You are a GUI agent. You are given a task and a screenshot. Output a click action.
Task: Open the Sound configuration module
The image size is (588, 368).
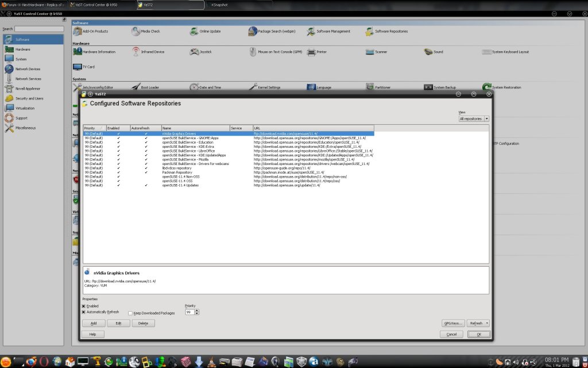pyautogui.click(x=434, y=52)
